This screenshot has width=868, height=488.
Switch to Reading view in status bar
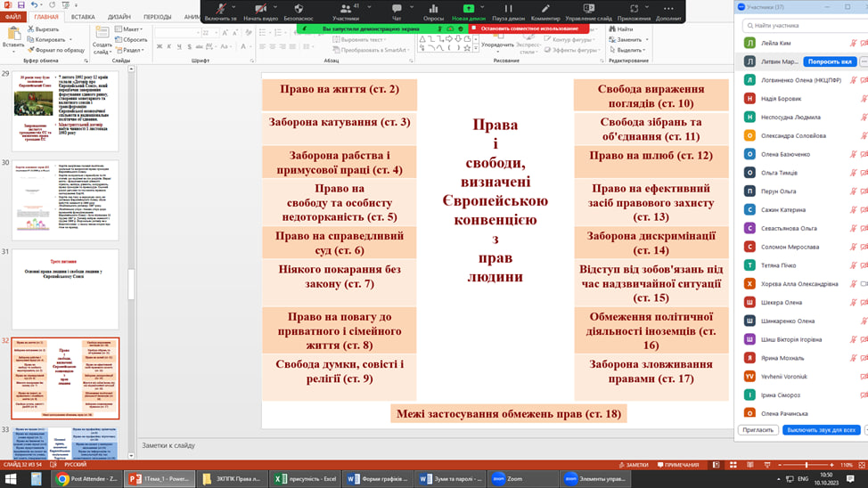tap(750, 465)
